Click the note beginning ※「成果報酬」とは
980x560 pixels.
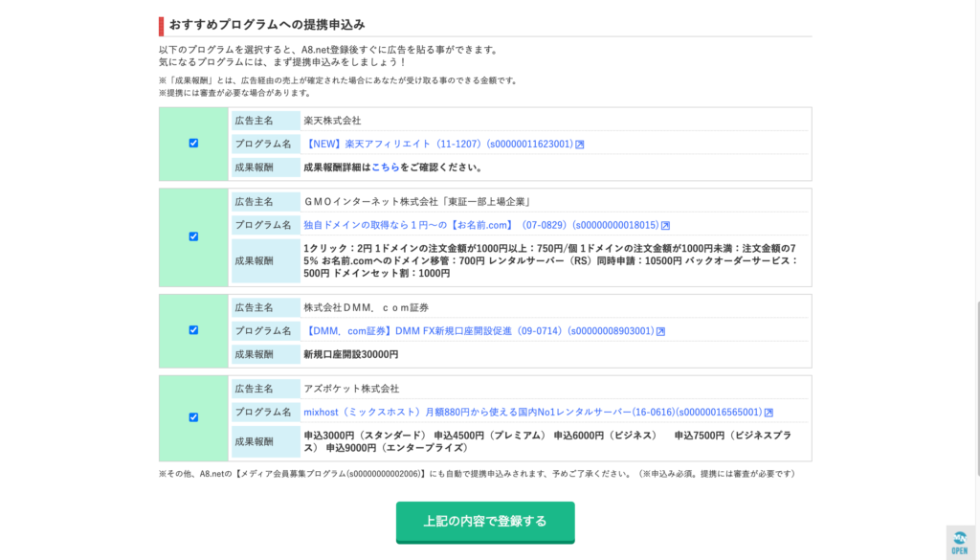tap(338, 80)
